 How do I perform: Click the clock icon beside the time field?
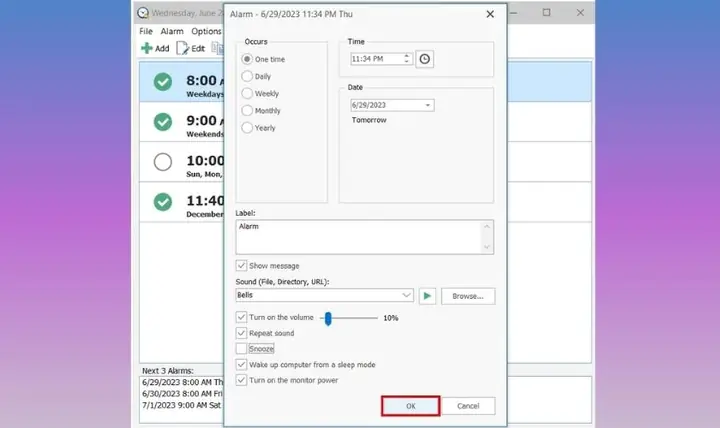[x=424, y=59]
